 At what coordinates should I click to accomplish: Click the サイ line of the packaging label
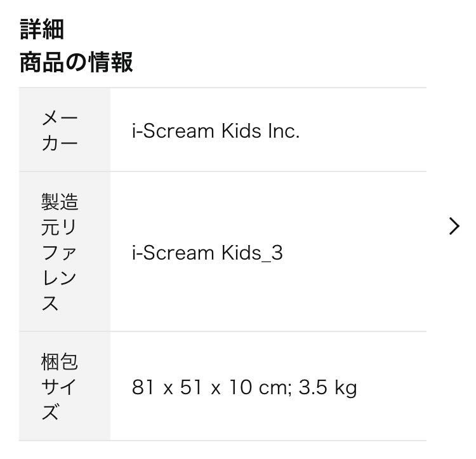[x=60, y=387]
